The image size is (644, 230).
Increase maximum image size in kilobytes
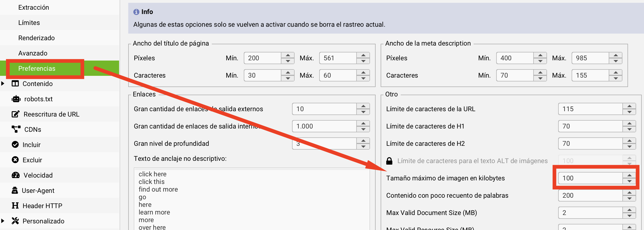coord(629,175)
